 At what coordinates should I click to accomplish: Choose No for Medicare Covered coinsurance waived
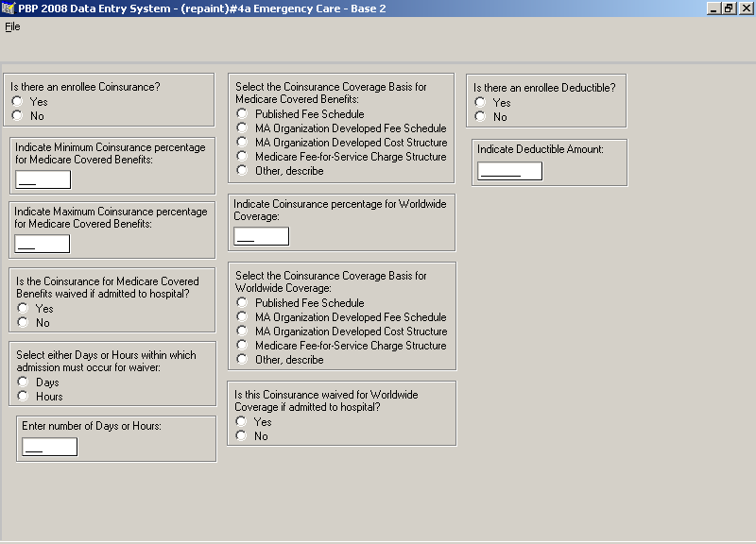click(23, 322)
